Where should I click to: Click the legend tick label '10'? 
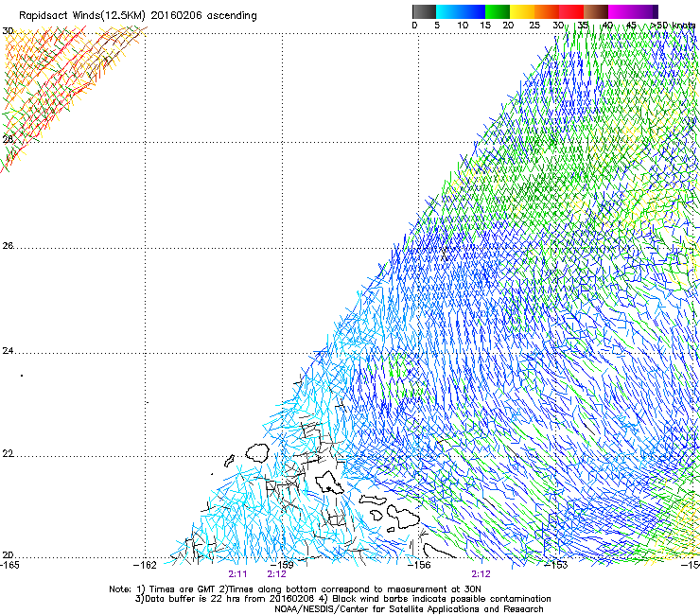(x=463, y=25)
